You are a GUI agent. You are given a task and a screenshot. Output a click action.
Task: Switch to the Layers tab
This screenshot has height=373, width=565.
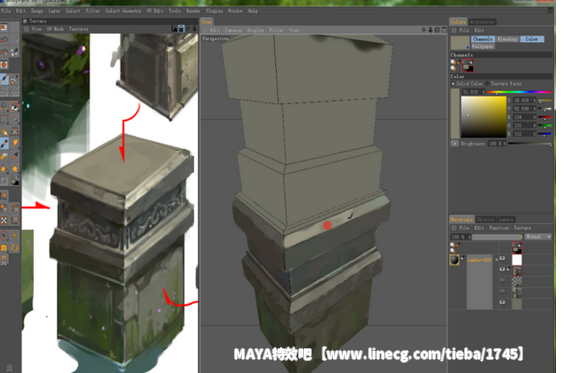pos(505,219)
